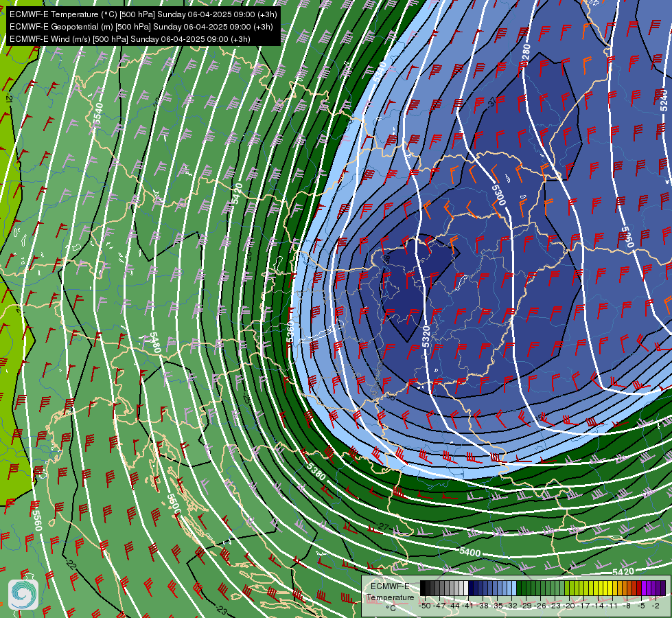Viewport: 672px width, 618px height.
Task: Click the 5560 geopotential contour label
Action: tap(37, 519)
